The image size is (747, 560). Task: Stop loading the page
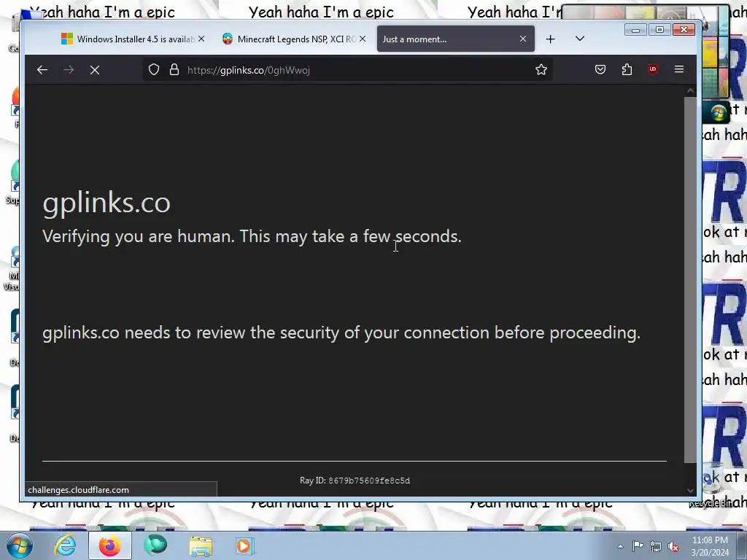(95, 70)
